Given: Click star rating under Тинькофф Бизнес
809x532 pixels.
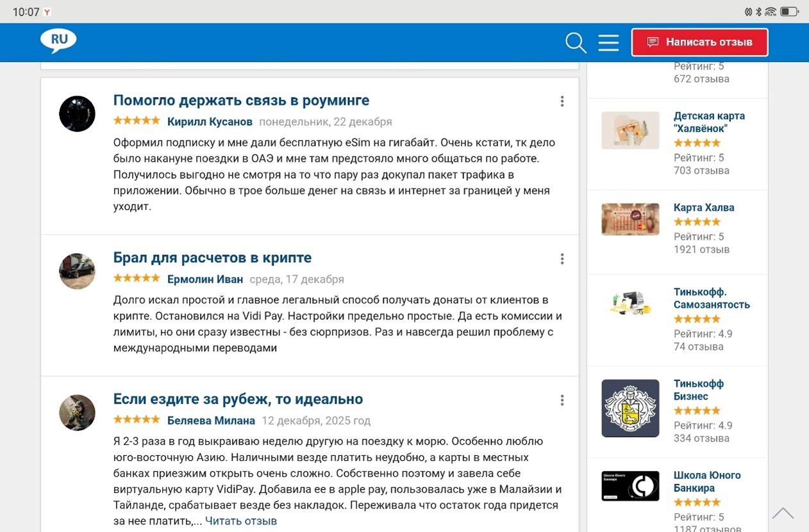Looking at the screenshot, I should (x=697, y=410).
